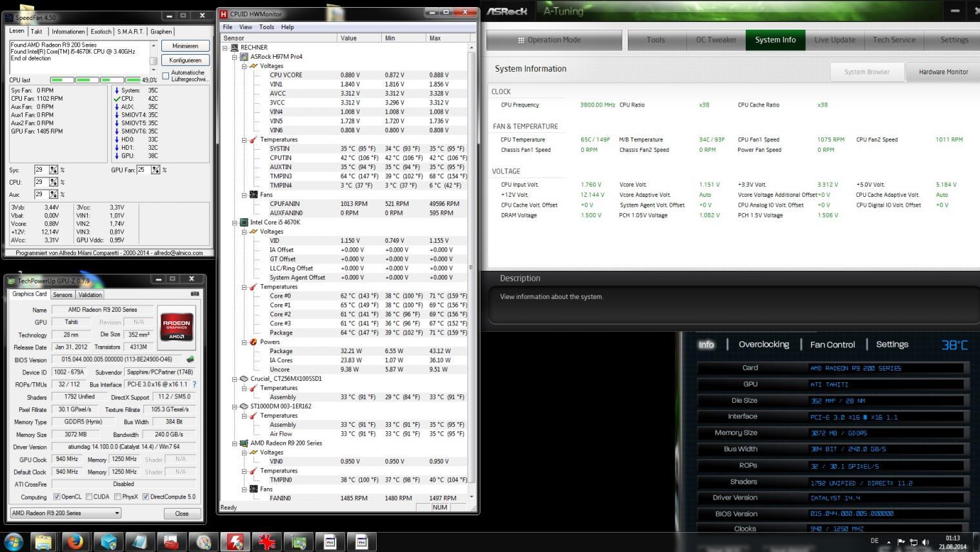The width and height of the screenshot is (980, 552).
Task: Click the volume speaker tray icon
Action: [x=926, y=542]
